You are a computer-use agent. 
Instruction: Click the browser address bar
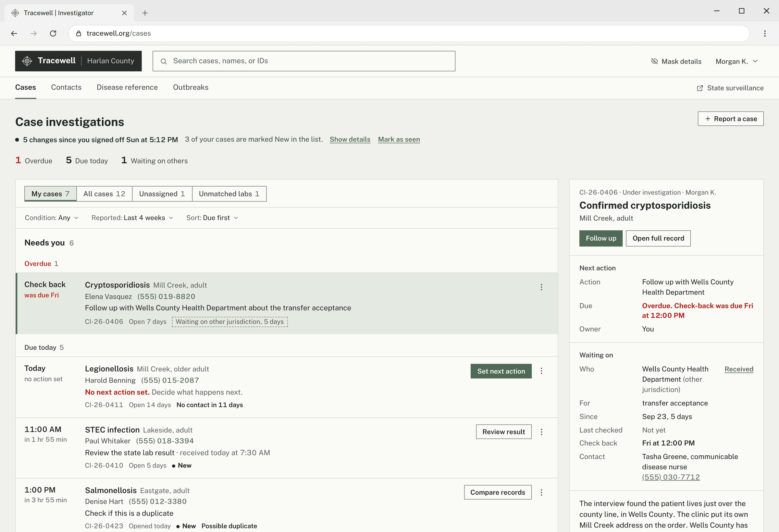click(x=409, y=33)
